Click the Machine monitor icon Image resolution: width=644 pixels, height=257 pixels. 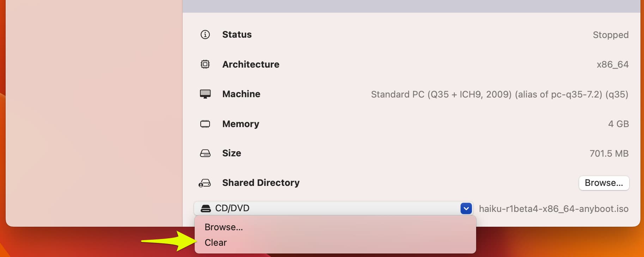(x=205, y=94)
